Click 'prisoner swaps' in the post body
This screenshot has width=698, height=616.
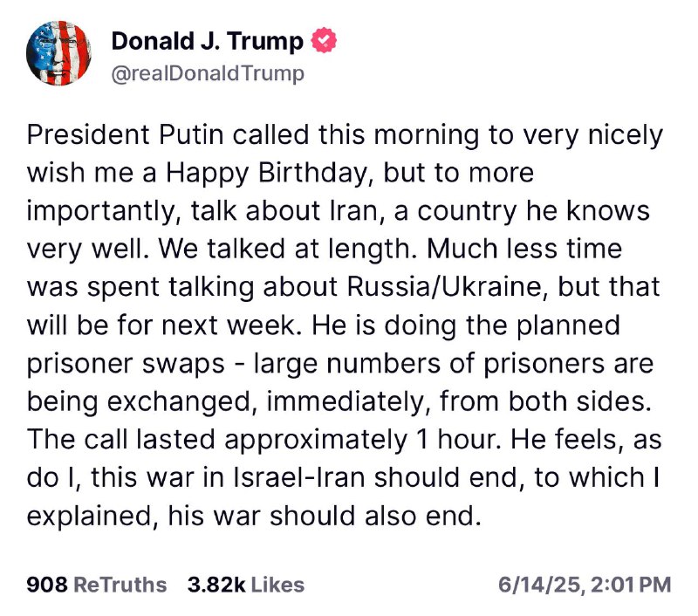tap(126, 365)
